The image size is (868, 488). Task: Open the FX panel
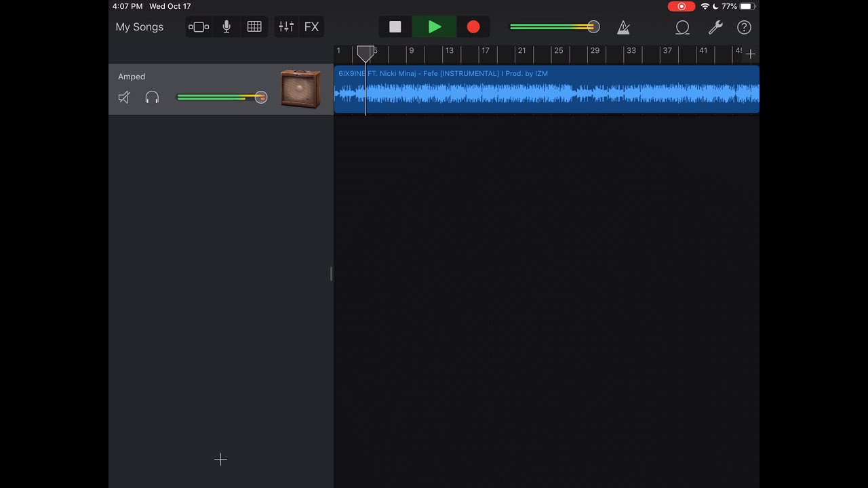[x=311, y=27]
